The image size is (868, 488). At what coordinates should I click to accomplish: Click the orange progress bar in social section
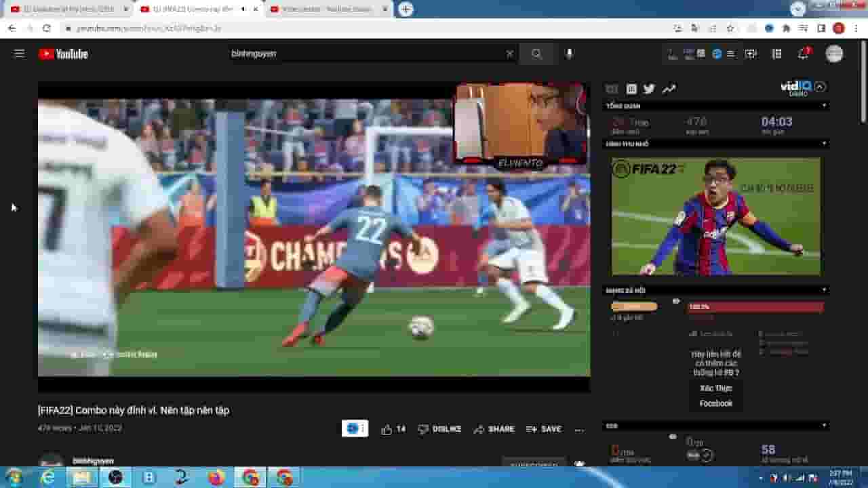[634, 307]
